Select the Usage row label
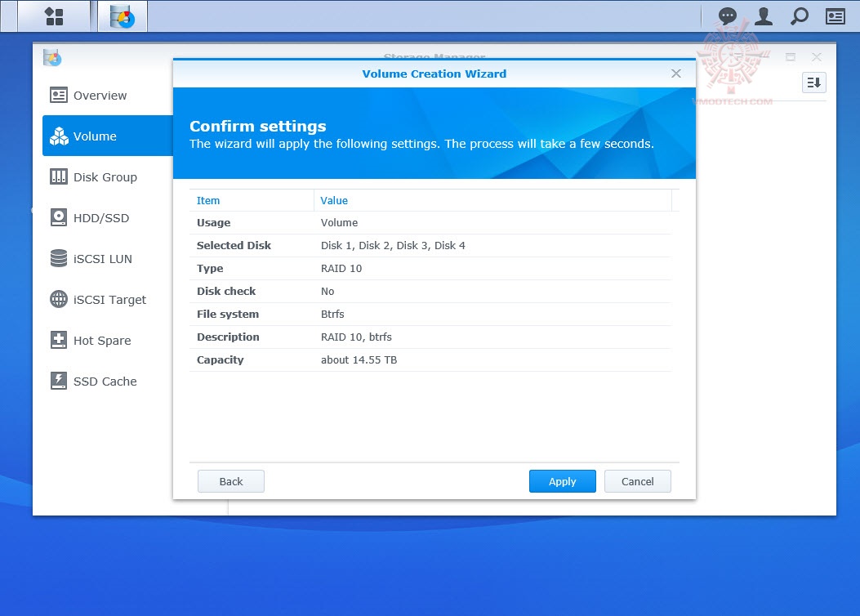Viewport: 860px width, 616px height. point(213,223)
